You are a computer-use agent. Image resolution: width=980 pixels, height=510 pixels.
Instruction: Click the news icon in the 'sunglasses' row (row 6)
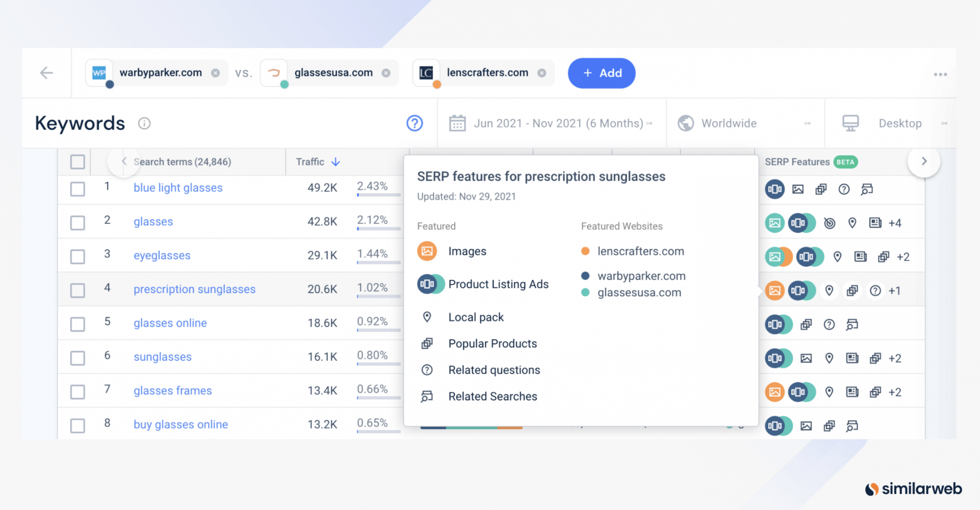tap(852, 358)
